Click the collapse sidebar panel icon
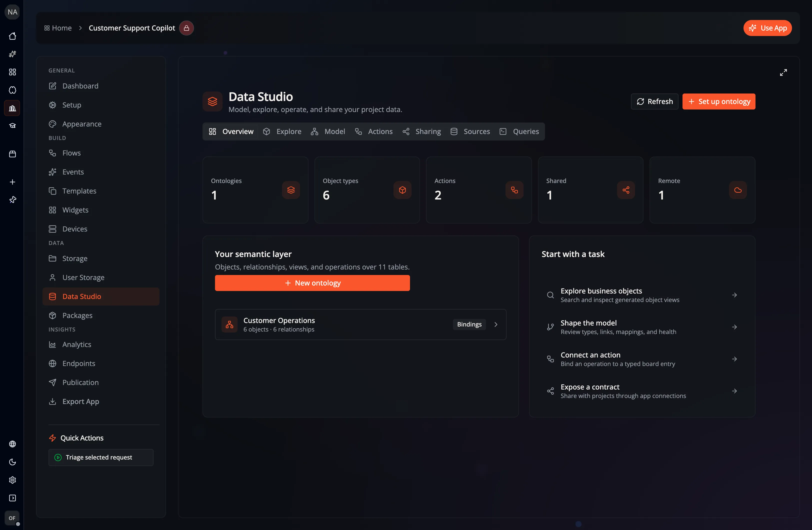Viewport: 812px width, 530px height. click(12, 498)
